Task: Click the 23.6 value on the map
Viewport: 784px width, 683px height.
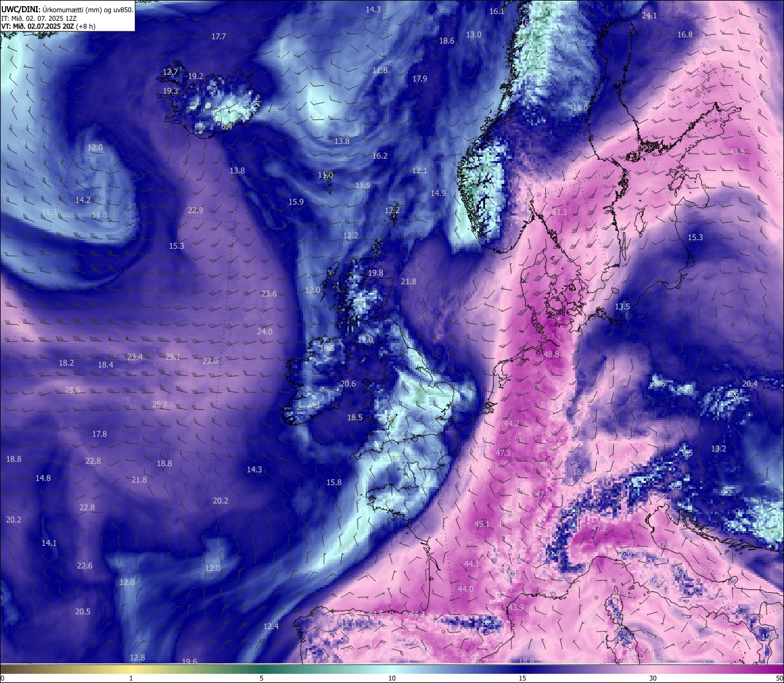Action: pos(269,294)
